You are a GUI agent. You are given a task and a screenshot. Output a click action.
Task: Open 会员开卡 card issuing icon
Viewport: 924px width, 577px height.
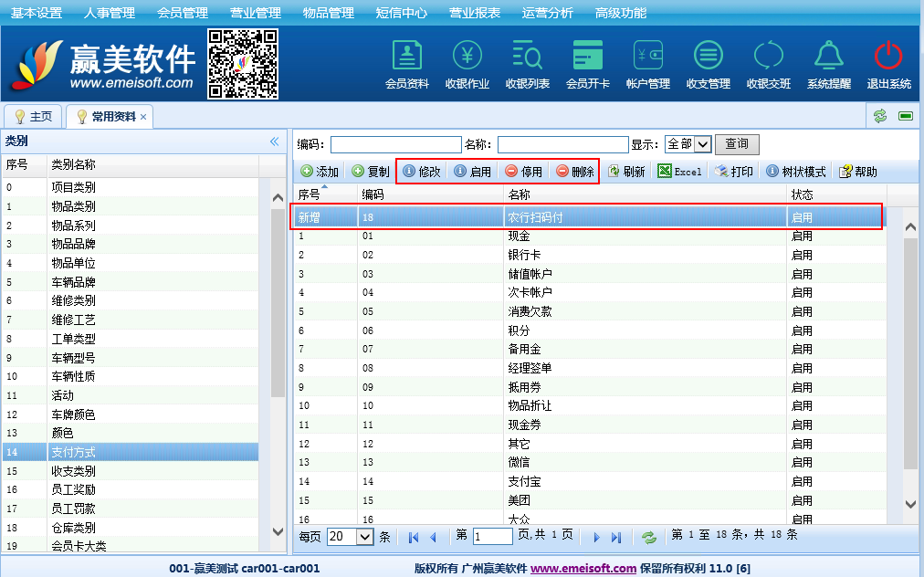[x=587, y=57]
